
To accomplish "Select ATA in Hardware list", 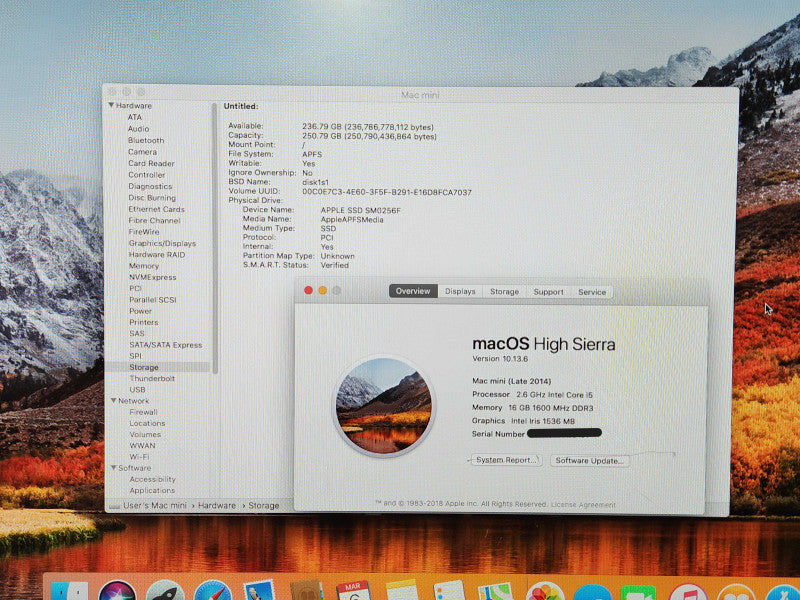I will click(x=135, y=117).
